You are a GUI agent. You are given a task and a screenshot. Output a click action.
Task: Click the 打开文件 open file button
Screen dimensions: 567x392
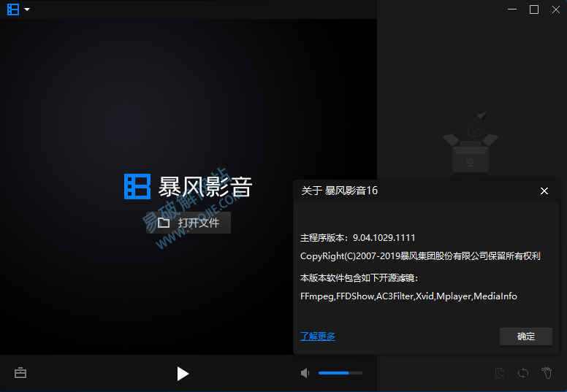coord(189,223)
